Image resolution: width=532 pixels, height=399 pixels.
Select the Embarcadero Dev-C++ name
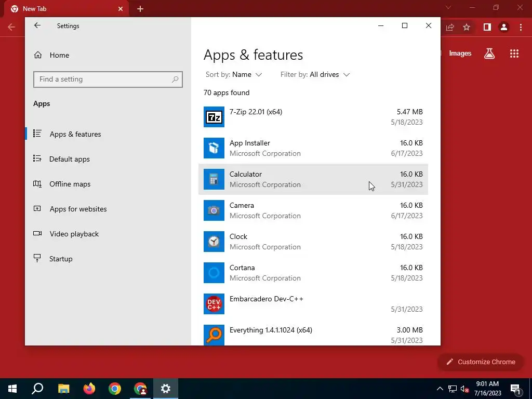tap(267, 299)
